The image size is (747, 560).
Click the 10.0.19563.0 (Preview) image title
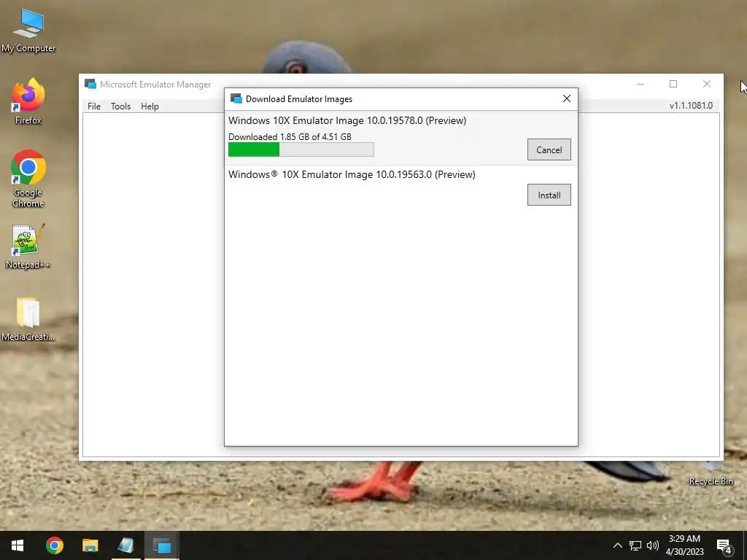[x=352, y=174]
